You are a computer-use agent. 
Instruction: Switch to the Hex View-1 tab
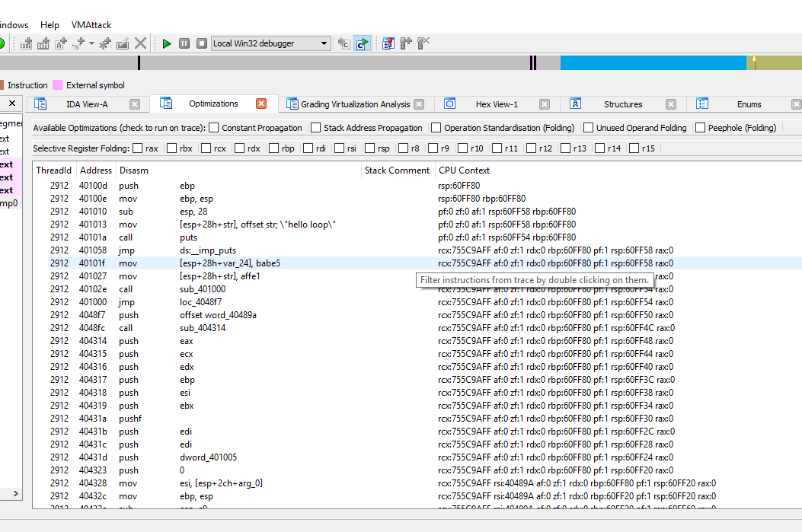(x=497, y=104)
